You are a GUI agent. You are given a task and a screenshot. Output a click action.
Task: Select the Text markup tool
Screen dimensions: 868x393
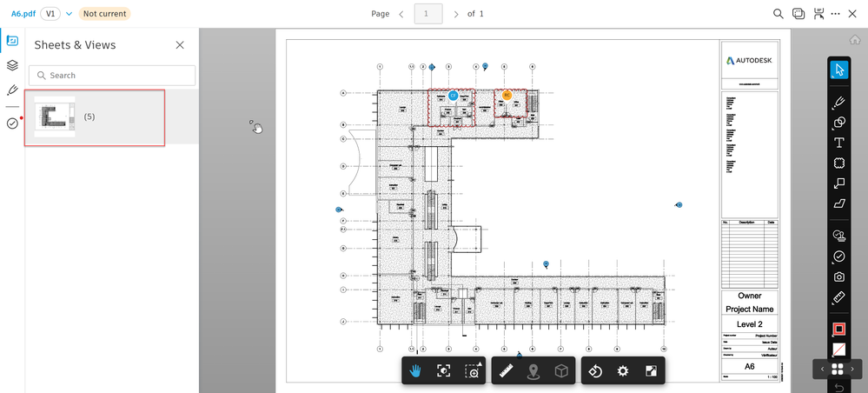coord(839,143)
